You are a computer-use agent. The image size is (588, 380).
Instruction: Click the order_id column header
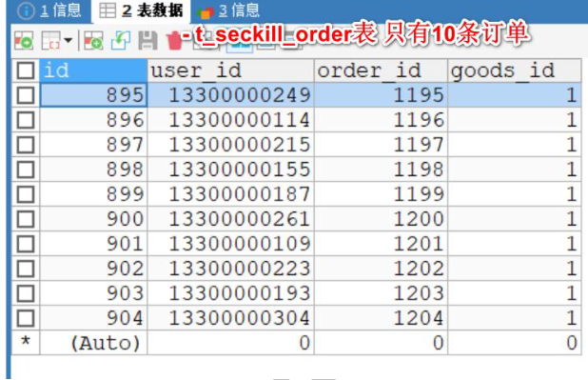click(x=381, y=70)
